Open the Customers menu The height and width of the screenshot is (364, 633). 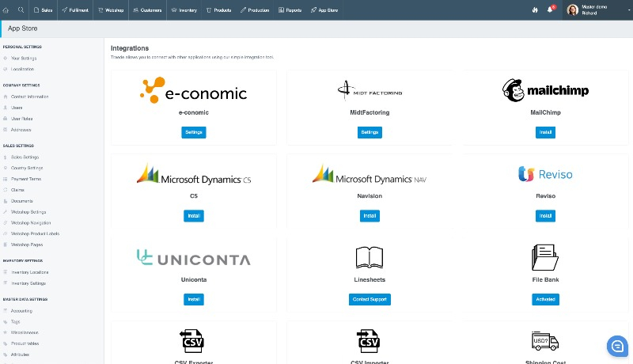coord(147,10)
